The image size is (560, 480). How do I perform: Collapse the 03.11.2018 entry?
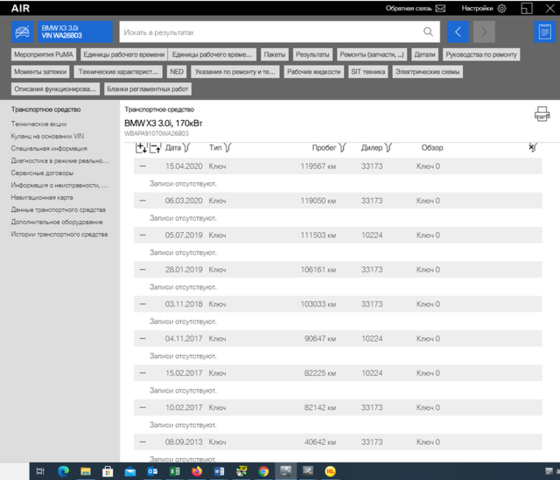(142, 304)
